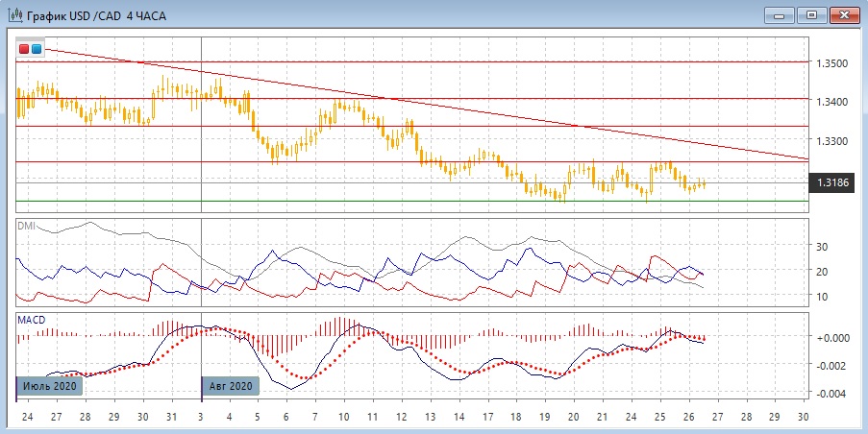Screen dimensions: 868x434
Task: Click the MACD indicator label
Action: tap(31, 320)
